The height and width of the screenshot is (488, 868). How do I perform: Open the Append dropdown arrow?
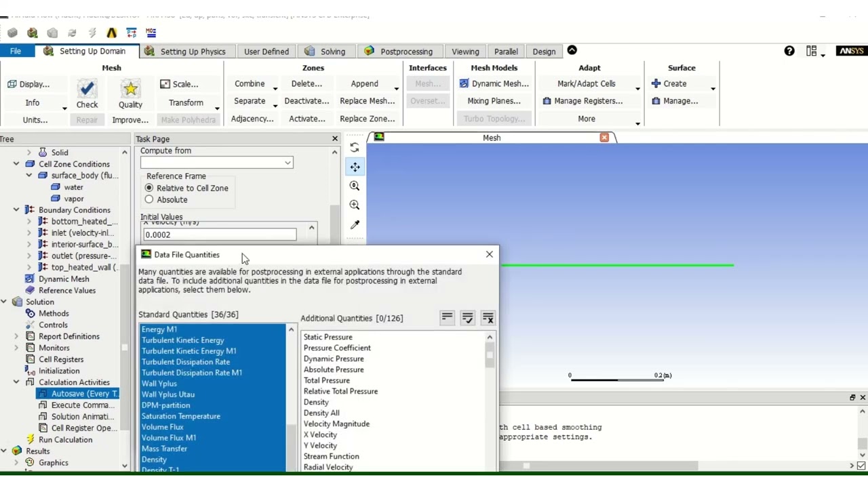396,89
